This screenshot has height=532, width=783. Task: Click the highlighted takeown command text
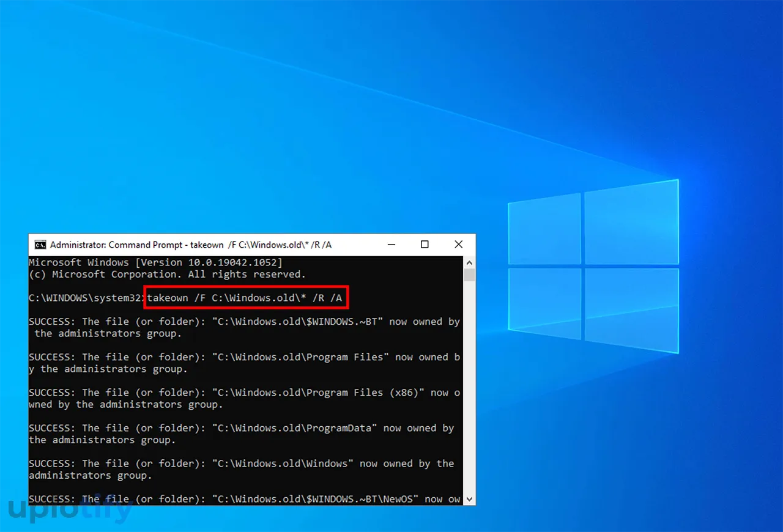click(245, 298)
